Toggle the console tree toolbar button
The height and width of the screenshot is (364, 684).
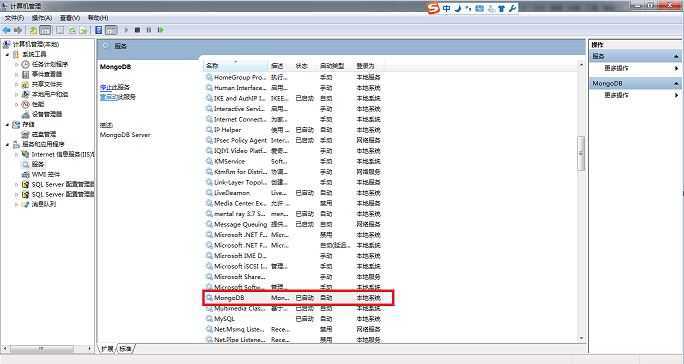[x=45, y=30]
